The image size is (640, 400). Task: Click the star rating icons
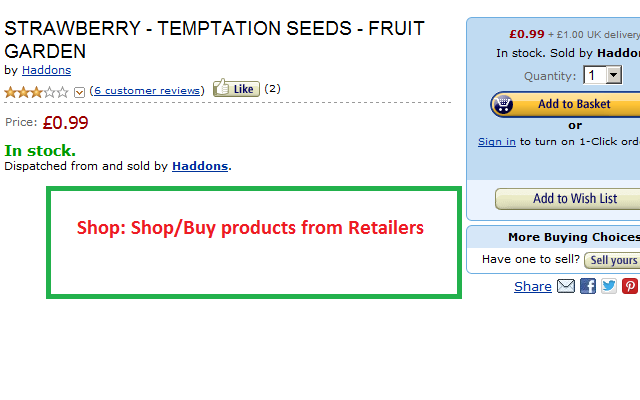36,92
